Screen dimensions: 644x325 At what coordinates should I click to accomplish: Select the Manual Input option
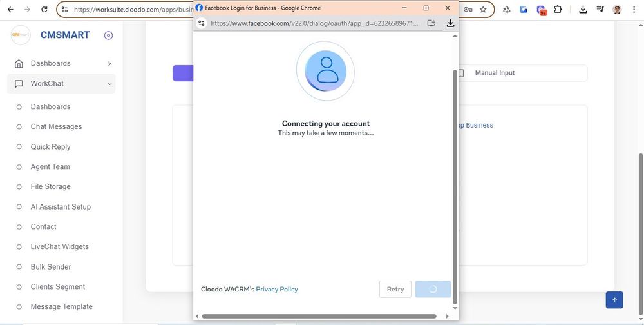coord(494,73)
